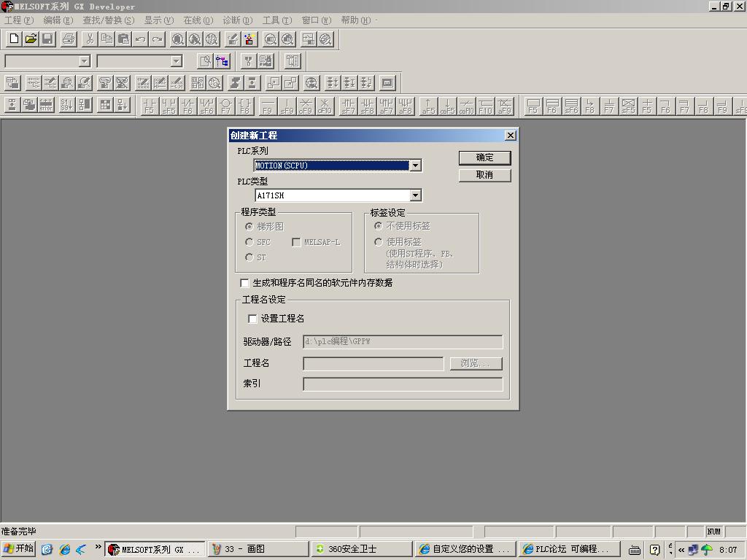Image resolution: width=747 pixels, height=560 pixels.
Task: Click the sF9 vertical line icon
Action: [x=286, y=106]
